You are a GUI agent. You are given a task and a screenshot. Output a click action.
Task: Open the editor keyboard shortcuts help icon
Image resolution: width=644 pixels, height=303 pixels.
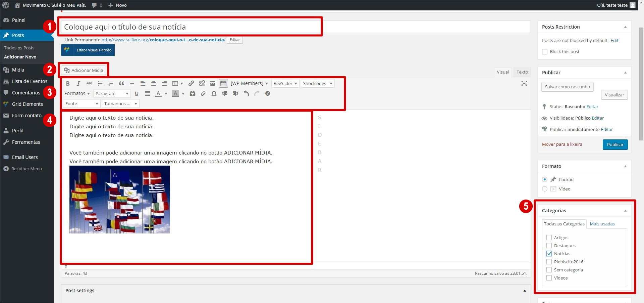click(x=267, y=94)
